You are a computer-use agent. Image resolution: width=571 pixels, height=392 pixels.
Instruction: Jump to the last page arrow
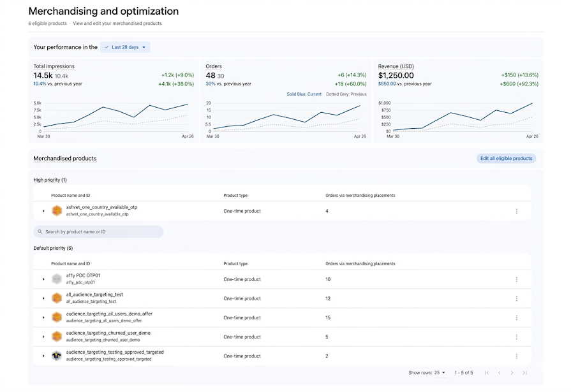(525, 373)
